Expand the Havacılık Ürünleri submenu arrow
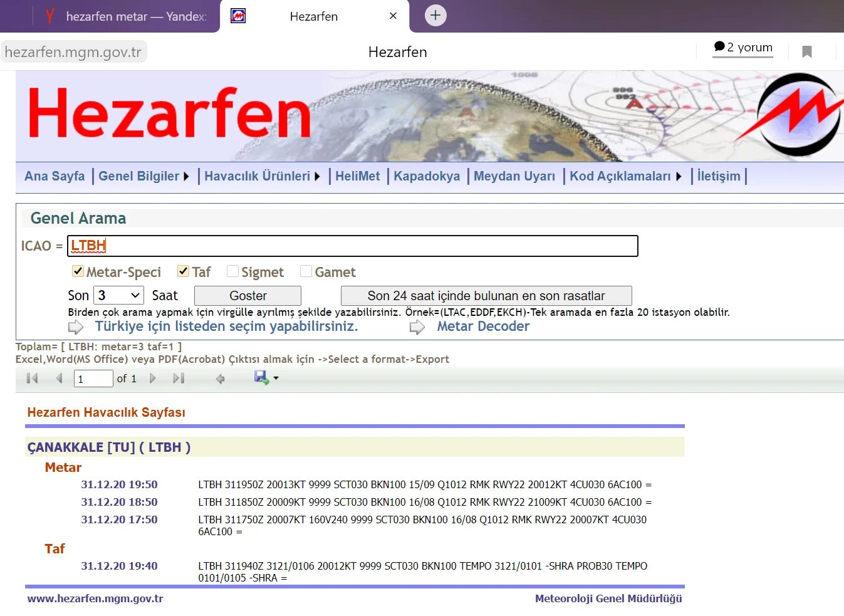The image size is (844, 616). point(318,177)
